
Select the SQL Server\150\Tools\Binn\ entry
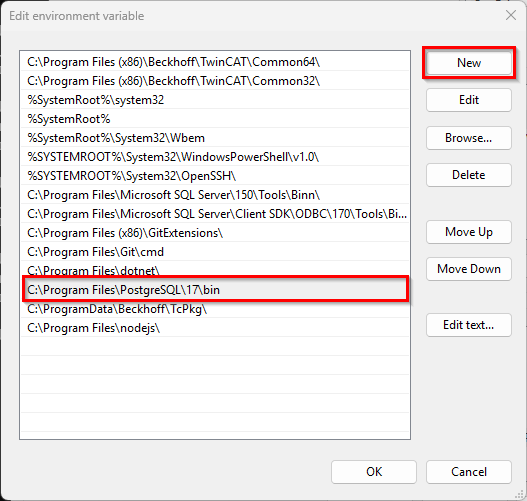215,195
